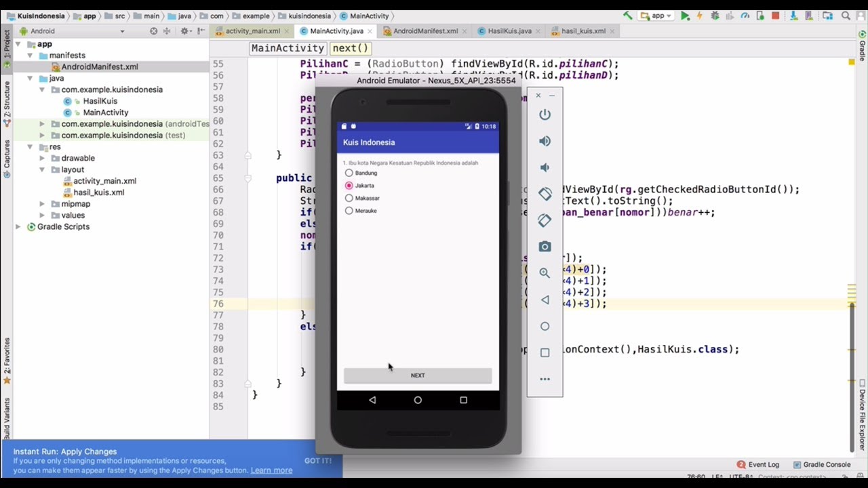The height and width of the screenshot is (488, 868).
Task: Open the Learn more link
Action: [x=271, y=470]
